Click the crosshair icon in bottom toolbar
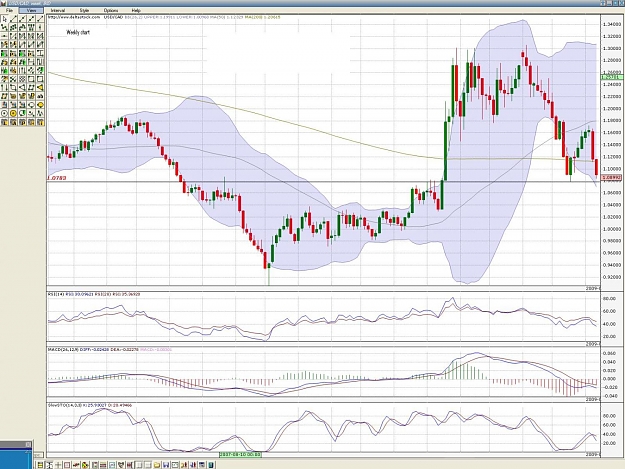The height and width of the screenshot is (469, 625). pyautogui.click(x=58, y=465)
